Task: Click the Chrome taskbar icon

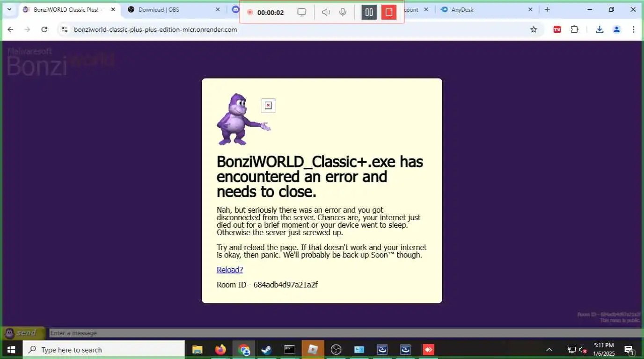Action: tap(243, 350)
